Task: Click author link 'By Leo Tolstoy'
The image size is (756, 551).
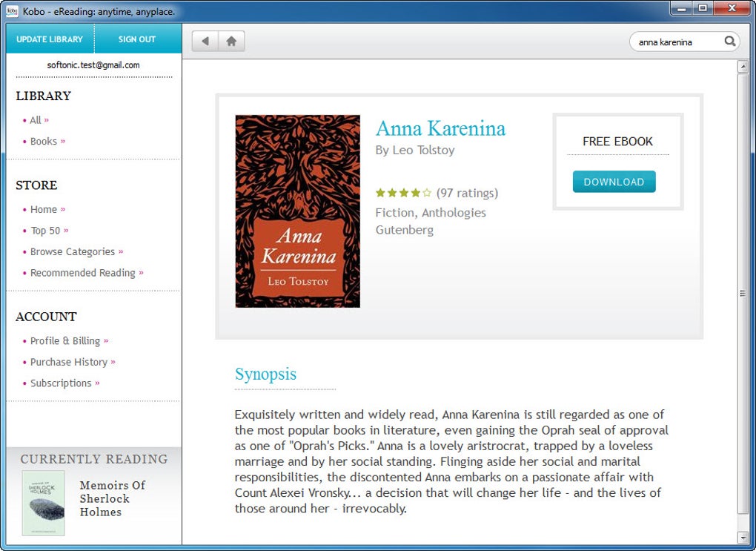Action: click(415, 150)
